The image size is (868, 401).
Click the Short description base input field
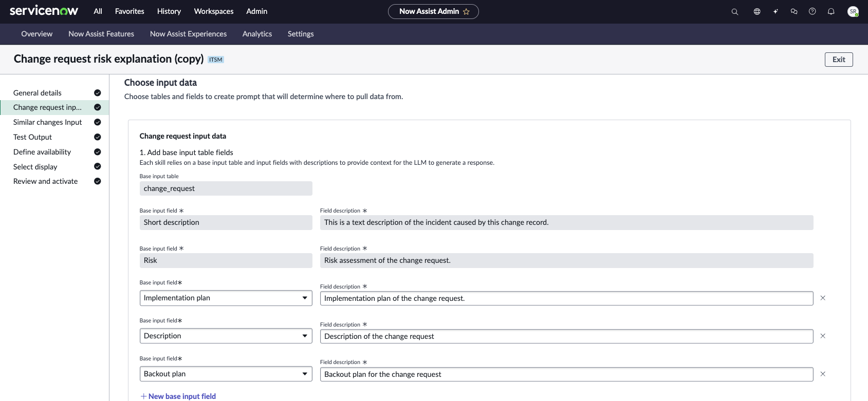coord(226,222)
